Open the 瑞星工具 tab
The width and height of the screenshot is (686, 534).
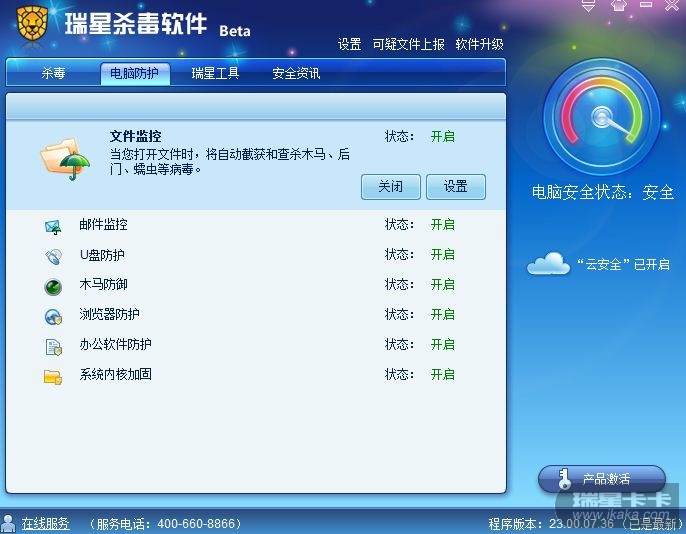pos(215,73)
